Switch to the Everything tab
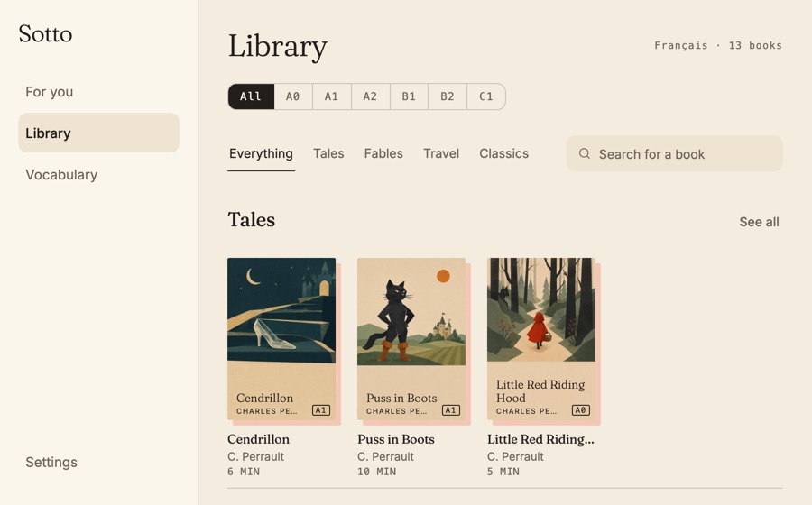Image resolution: width=812 pixels, height=505 pixels. click(261, 153)
